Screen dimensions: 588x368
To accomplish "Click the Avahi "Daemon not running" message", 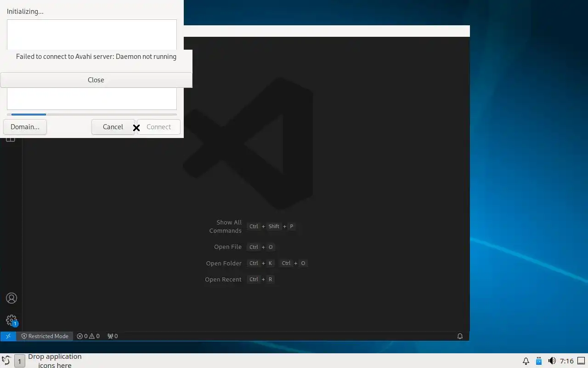I will point(96,57).
